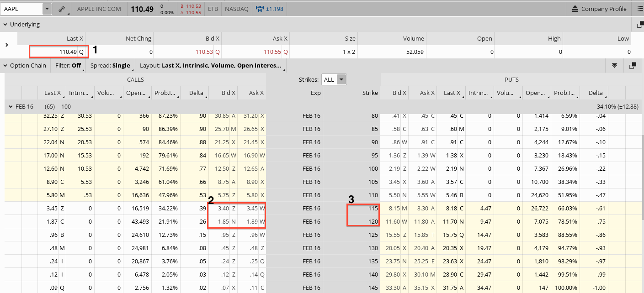Expand the underlying quote row side arrow
Image resolution: width=644 pixels, height=293 pixels.
(6, 45)
